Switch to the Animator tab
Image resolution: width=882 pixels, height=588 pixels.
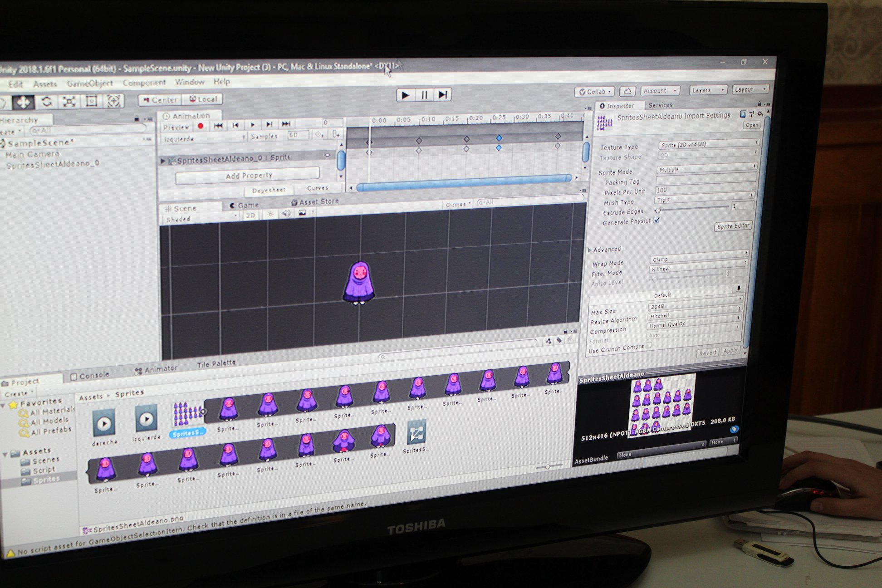click(156, 369)
